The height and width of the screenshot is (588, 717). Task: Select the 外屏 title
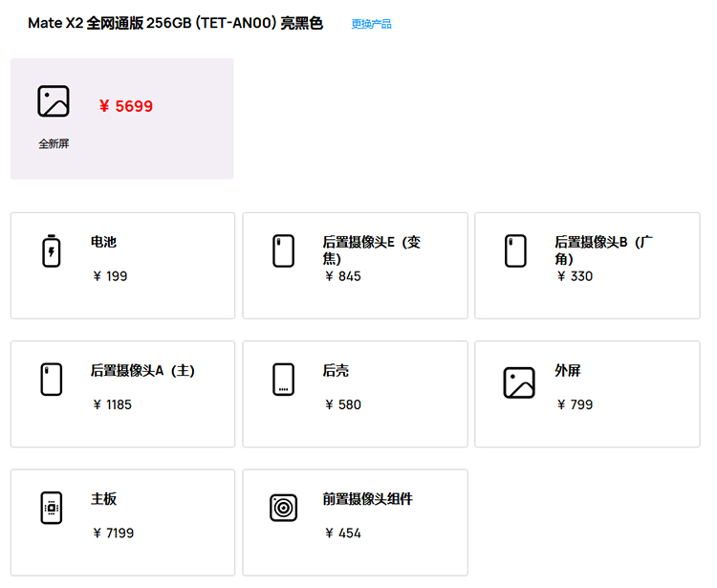point(568,370)
